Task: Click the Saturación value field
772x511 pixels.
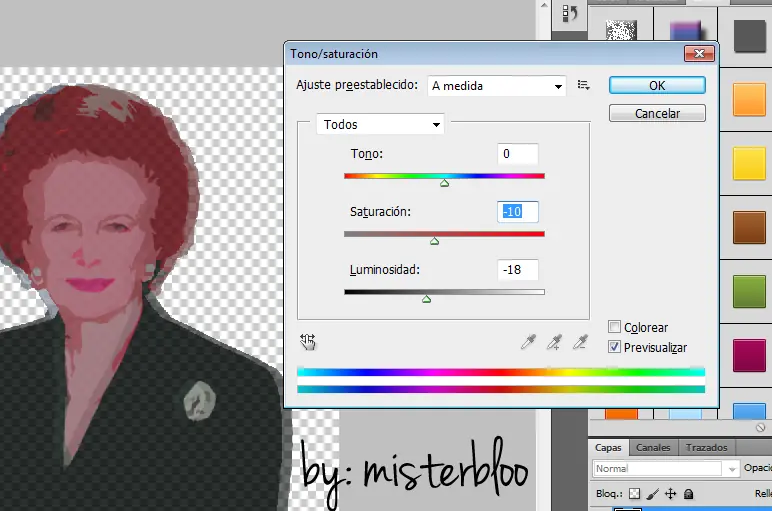Action: 517,212
